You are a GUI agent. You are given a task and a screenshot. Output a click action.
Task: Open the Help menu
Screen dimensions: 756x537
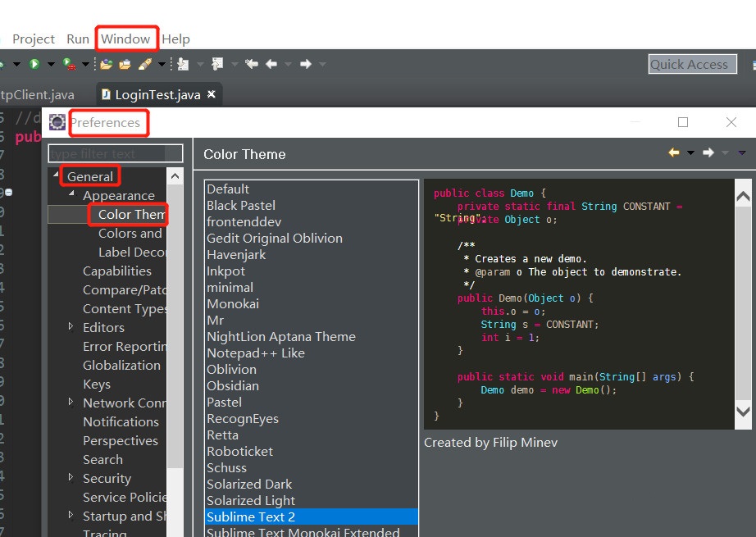175,39
